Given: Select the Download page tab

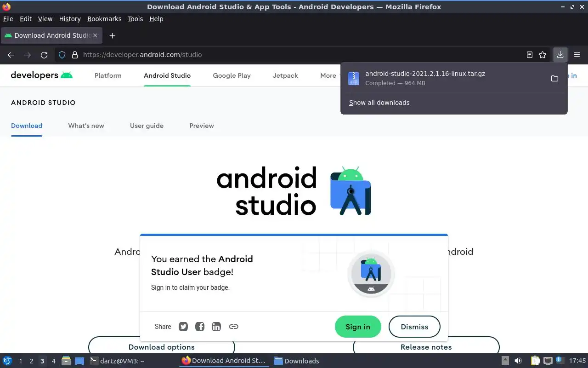Looking at the screenshot, I should coord(27,126).
